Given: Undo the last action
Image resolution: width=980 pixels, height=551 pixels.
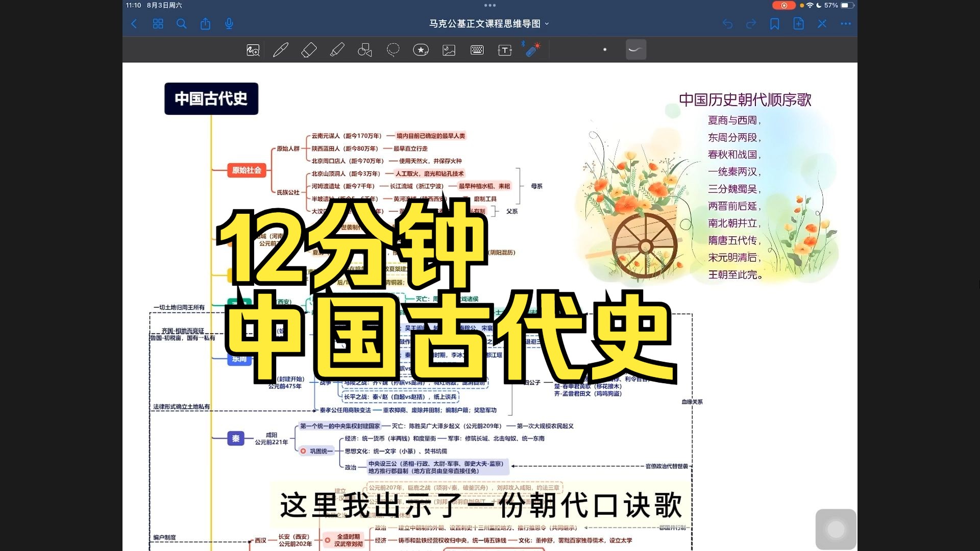Looking at the screenshot, I should pyautogui.click(x=727, y=23).
